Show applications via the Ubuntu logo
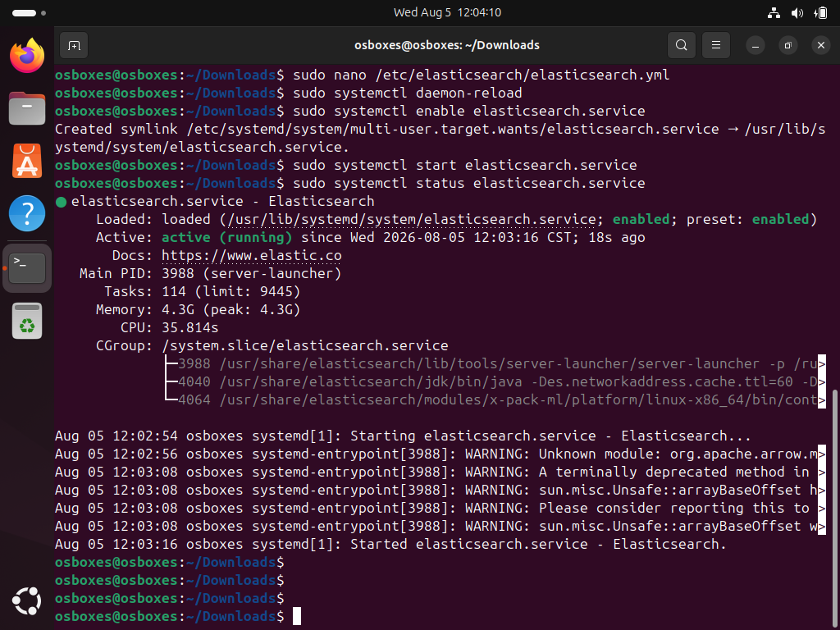840x630 pixels. pos(27,601)
